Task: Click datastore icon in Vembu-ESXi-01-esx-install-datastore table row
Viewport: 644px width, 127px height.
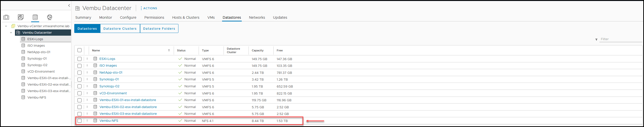Action: click(95, 100)
